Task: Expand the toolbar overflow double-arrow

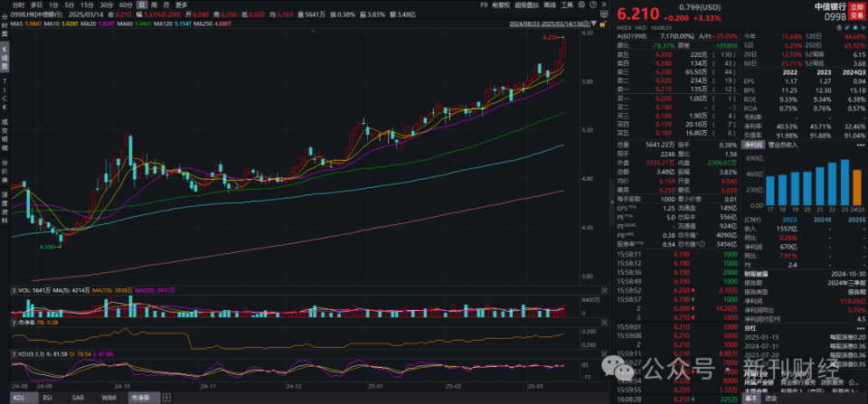Action: click(x=604, y=5)
